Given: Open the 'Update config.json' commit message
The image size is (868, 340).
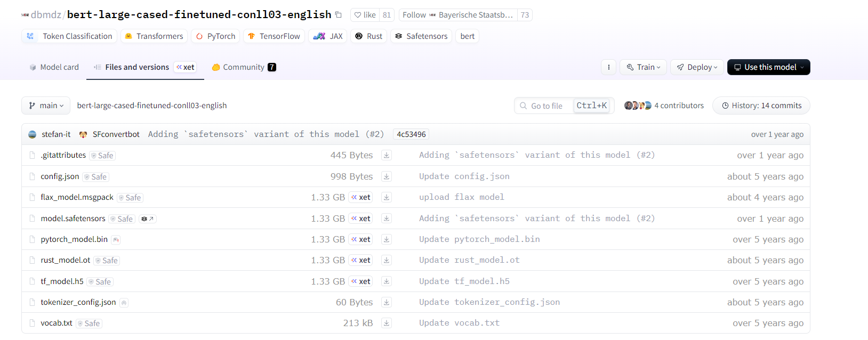Looking at the screenshot, I should (x=464, y=176).
